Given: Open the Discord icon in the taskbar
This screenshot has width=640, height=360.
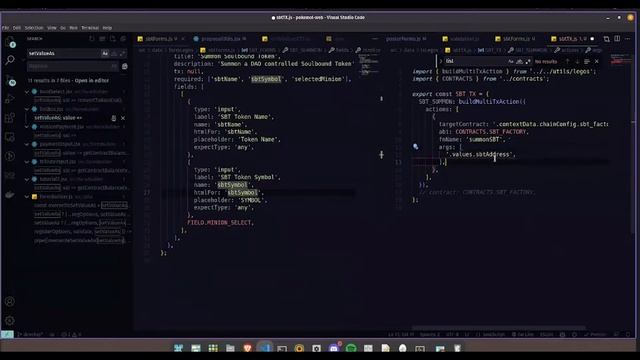Looking at the screenshot, I should (334, 348).
